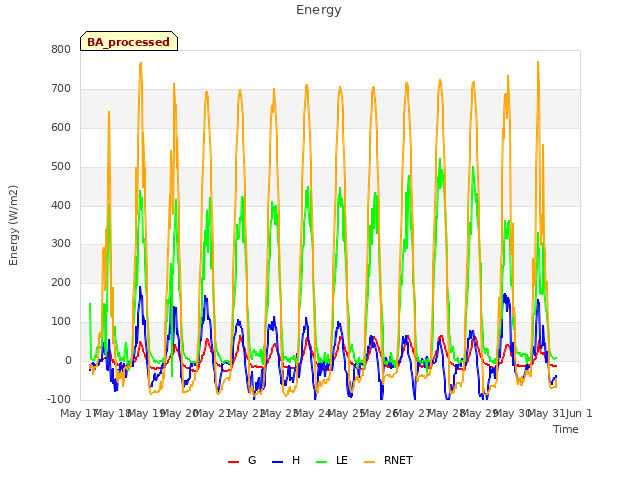Click the May 24 x-axis tick label
The image size is (640, 480).
point(312,413)
